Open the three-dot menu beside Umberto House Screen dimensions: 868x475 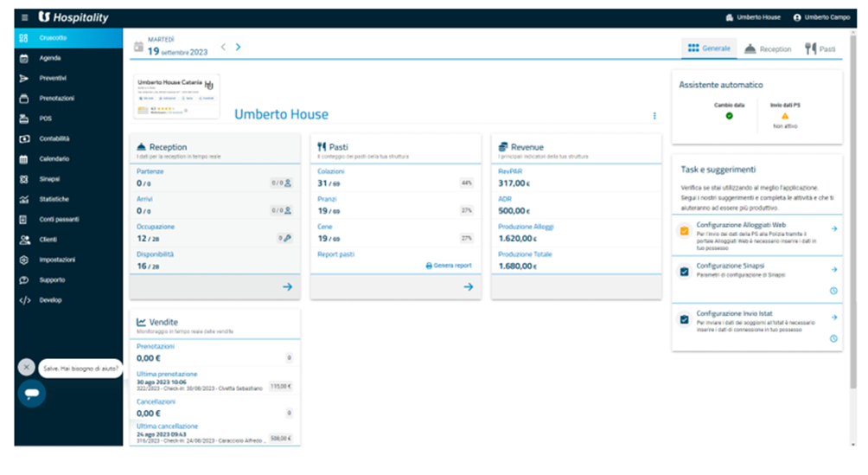click(654, 116)
